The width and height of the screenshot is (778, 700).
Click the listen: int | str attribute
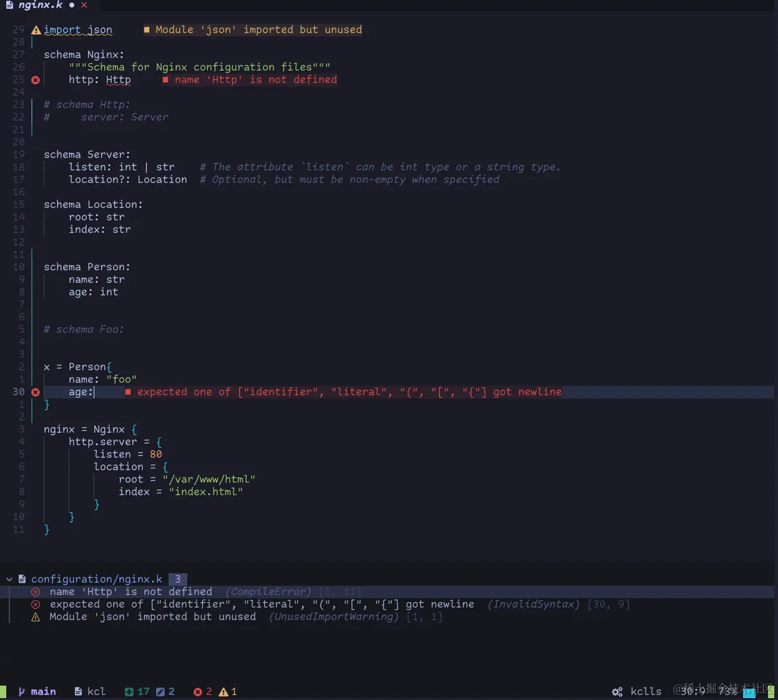tap(122, 167)
